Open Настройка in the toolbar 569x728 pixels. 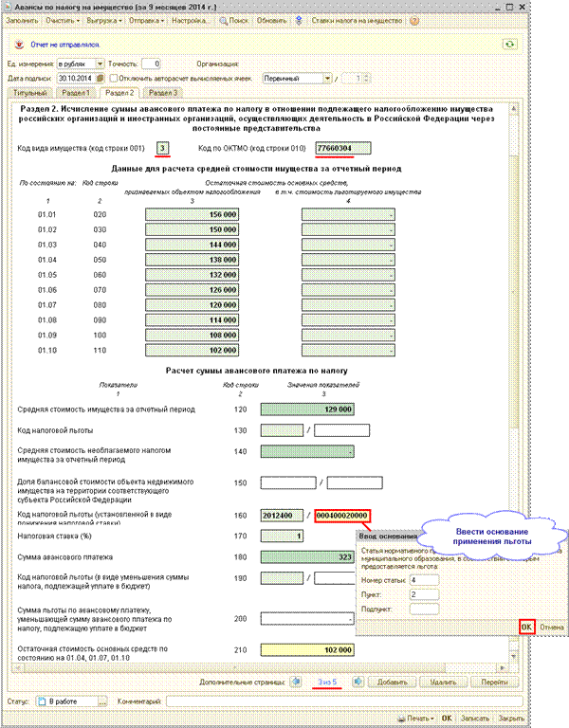(x=190, y=21)
